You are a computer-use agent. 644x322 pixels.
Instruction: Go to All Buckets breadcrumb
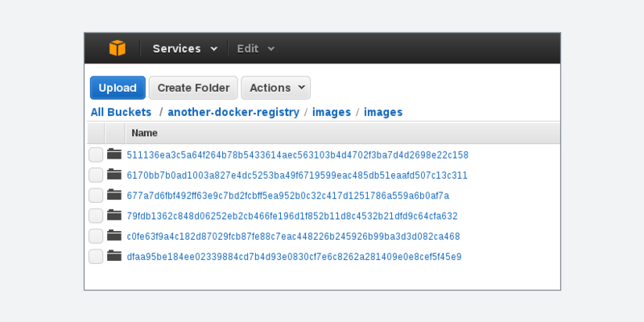[x=121, y=113]
